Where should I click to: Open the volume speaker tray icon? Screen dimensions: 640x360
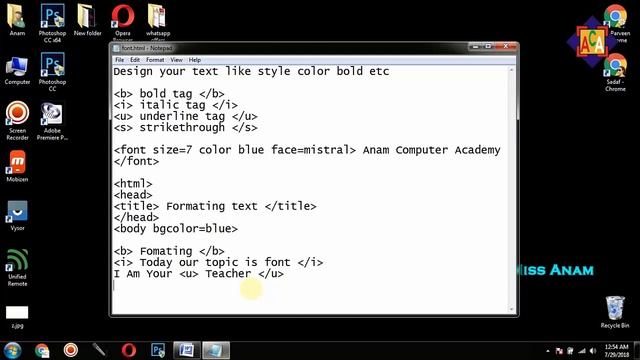point(593,351)
